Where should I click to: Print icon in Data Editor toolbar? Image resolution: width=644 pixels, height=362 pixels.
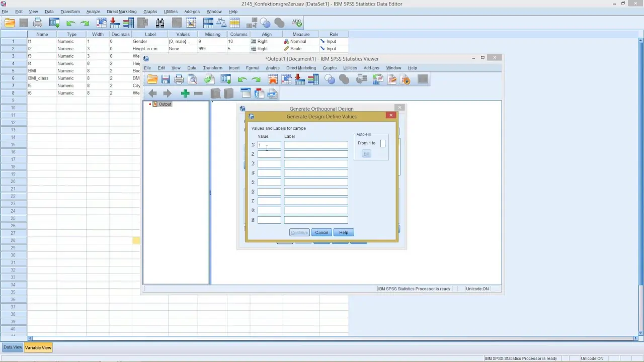[38, 23]
